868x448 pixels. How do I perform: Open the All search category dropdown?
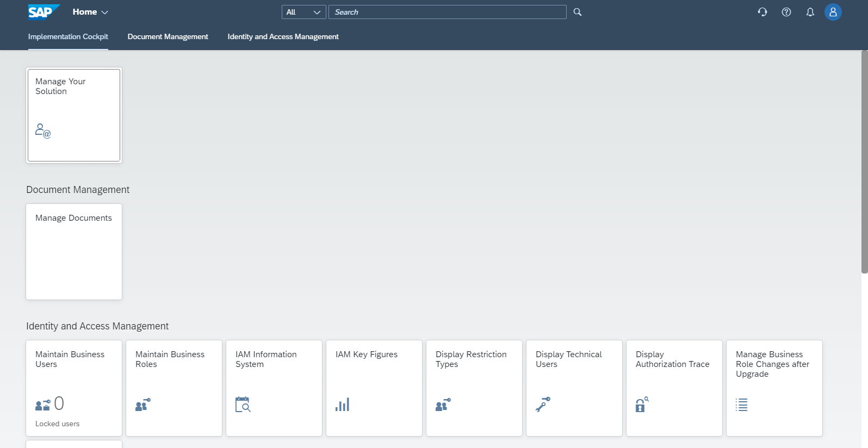pyautogui.click(x=303, y=12)
